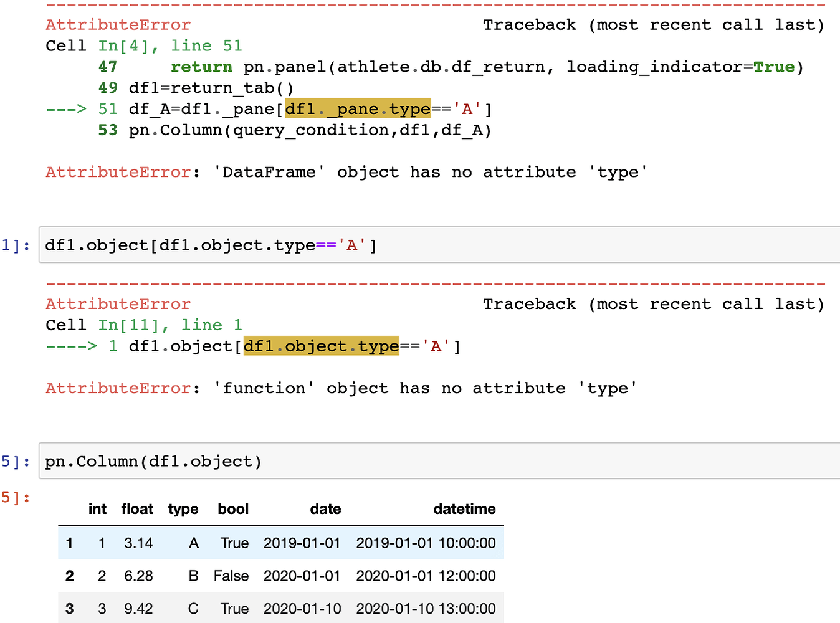Click the cell containing value 6.28
The image size is (840, 623).
tap(138, 576)
